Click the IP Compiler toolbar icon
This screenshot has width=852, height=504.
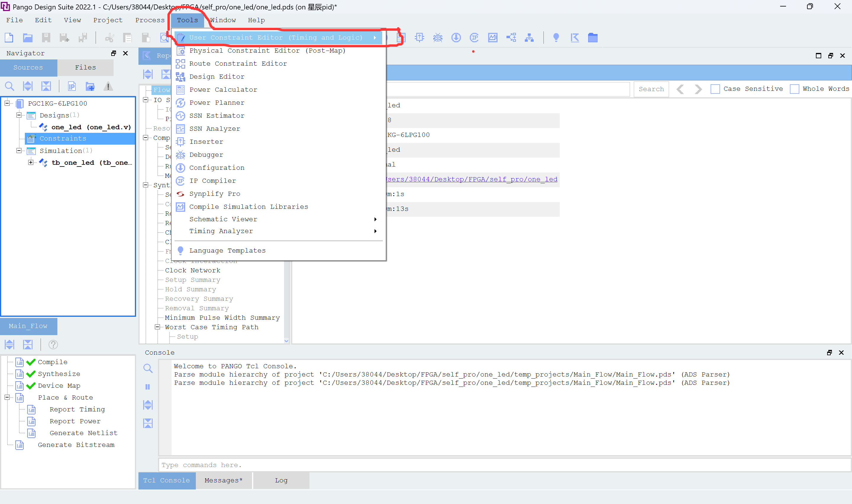point(474,37)
